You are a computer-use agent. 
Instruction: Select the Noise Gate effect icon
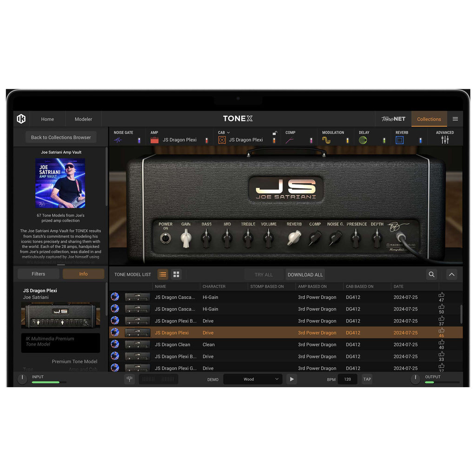click(x=118, y=140)
